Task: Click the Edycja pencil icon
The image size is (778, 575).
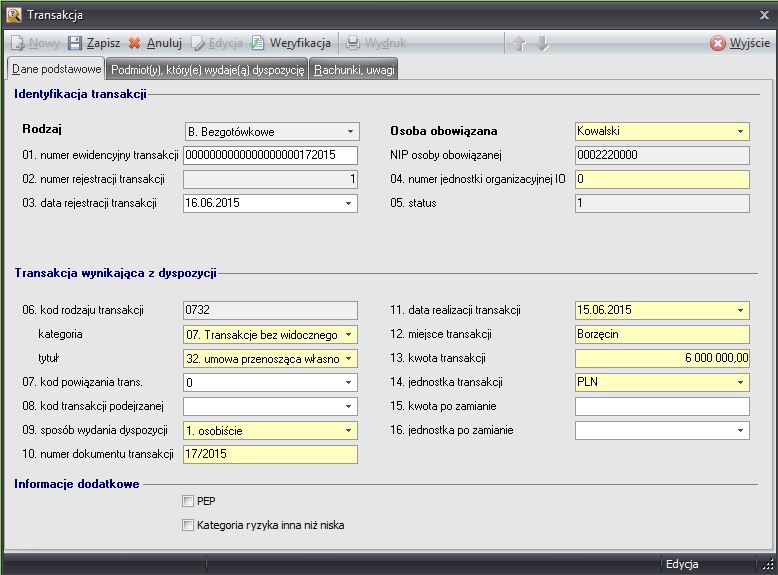Action: (x=198, y=44)
